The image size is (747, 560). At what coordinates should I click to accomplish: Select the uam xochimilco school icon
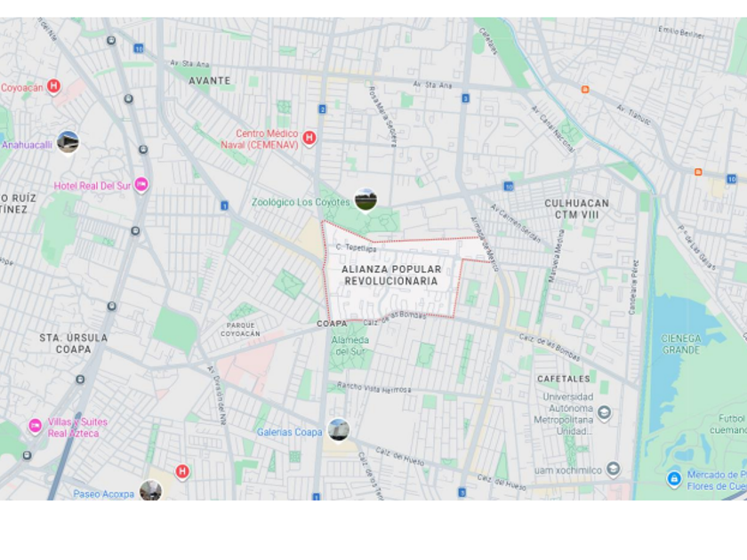point(613,469)
